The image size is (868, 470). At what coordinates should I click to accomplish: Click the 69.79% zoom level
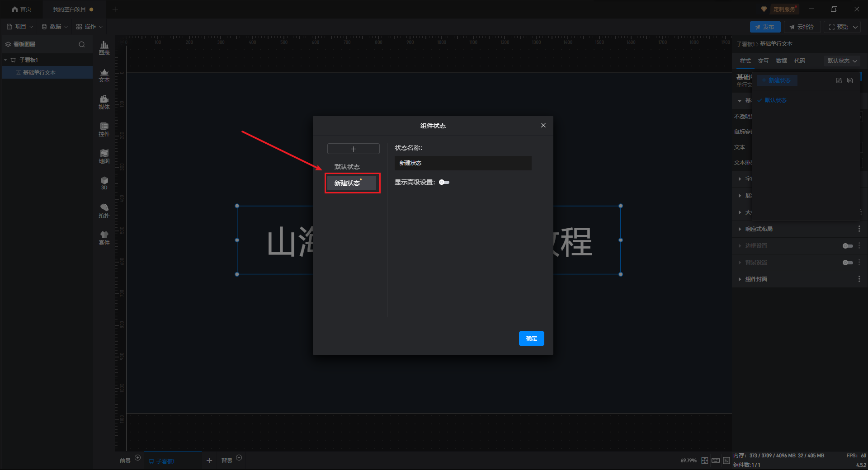click(689, 461)
